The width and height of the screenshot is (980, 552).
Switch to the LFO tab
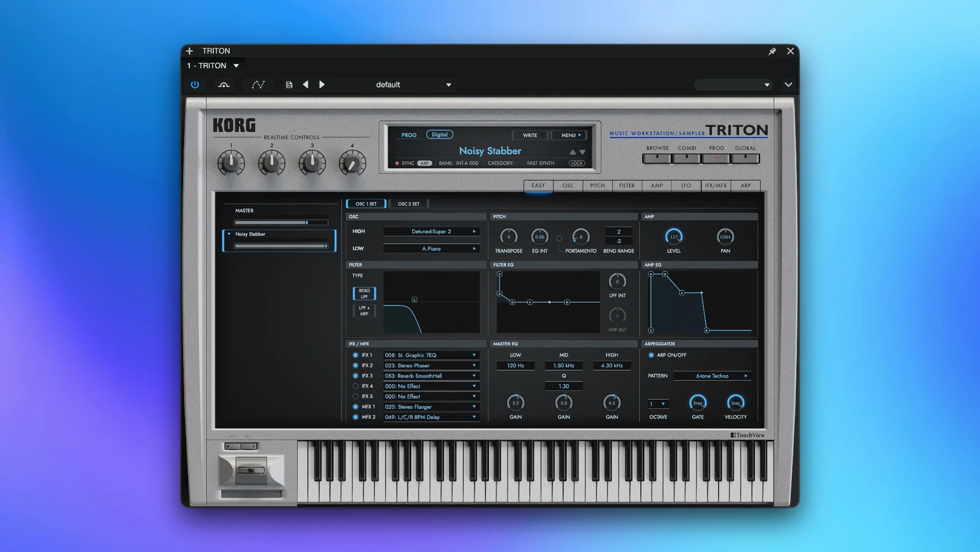pyautogui.click(x=686, y=186)
